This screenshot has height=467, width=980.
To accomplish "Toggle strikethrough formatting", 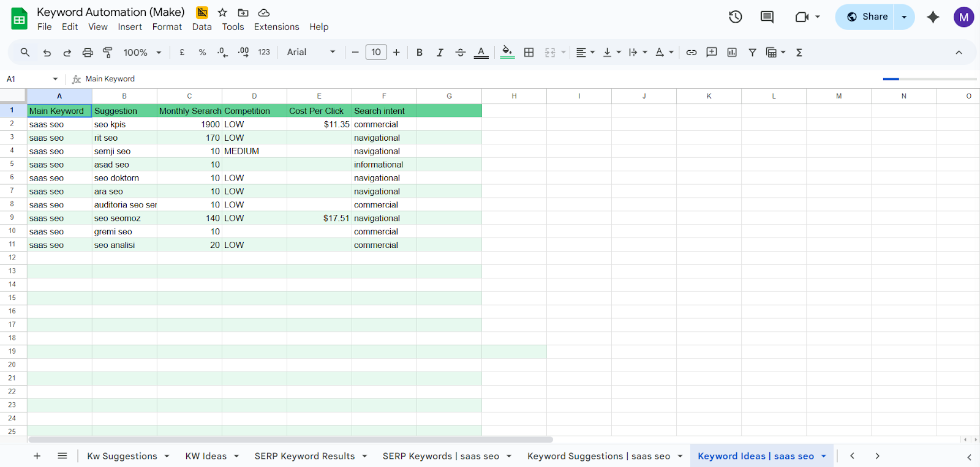I will coord(461,53).
